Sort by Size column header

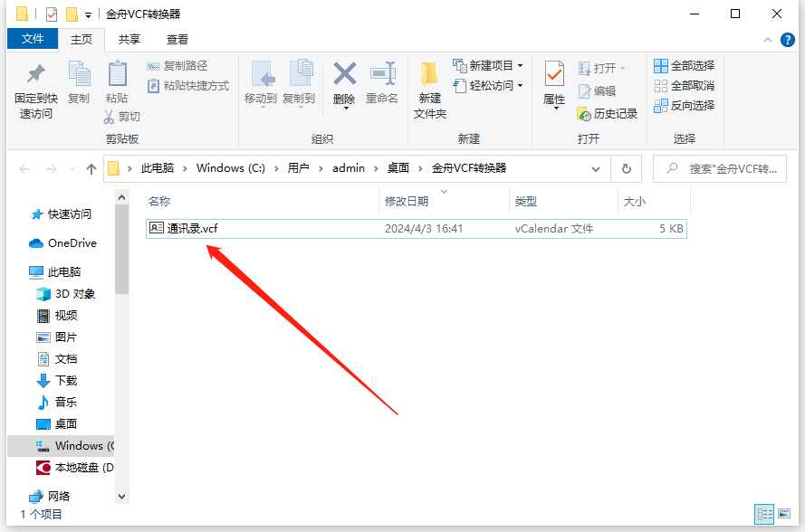(x=654, y=201)
